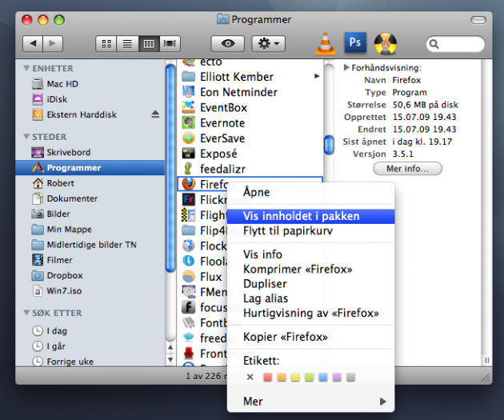Open the gear action menu
The height and width of the screenshot is (420, 504).
(268, 43)
